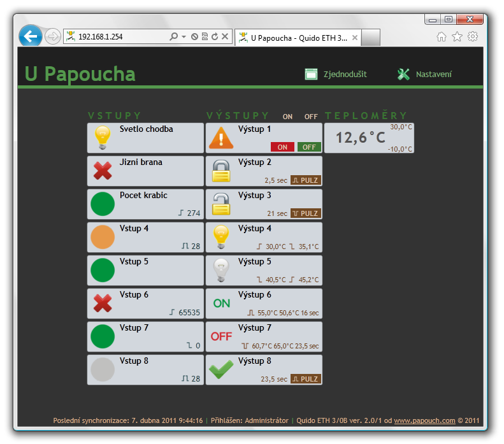
Task: Click the red cross icon for Jizni brana
Action: [x=103, y=171]
